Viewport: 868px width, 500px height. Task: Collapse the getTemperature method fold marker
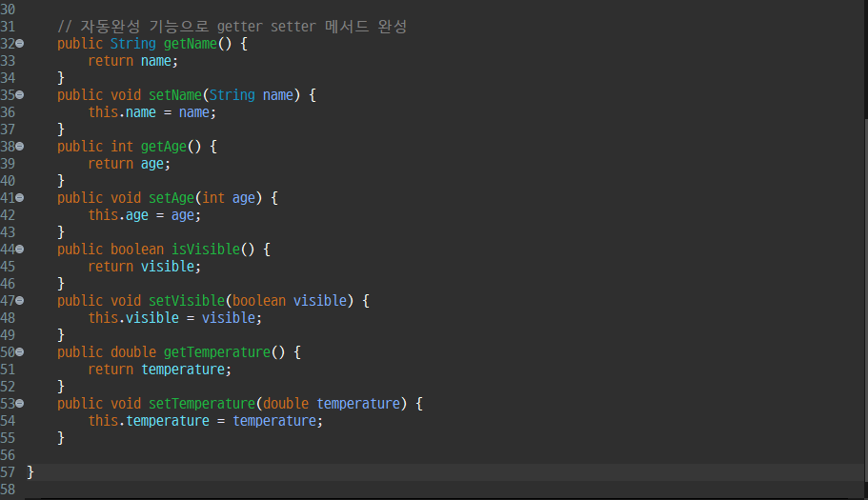(x=20, y=351)
